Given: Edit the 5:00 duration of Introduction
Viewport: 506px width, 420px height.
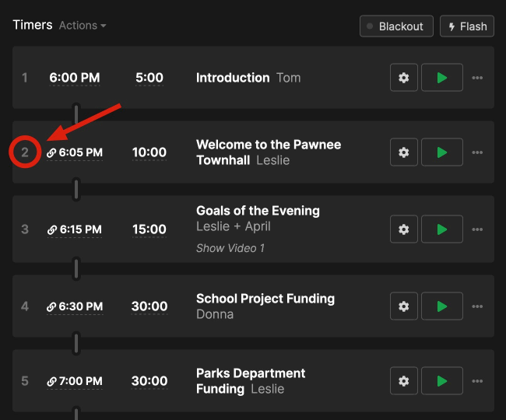Looking at the screenshot, I should [x=149, y=78].
